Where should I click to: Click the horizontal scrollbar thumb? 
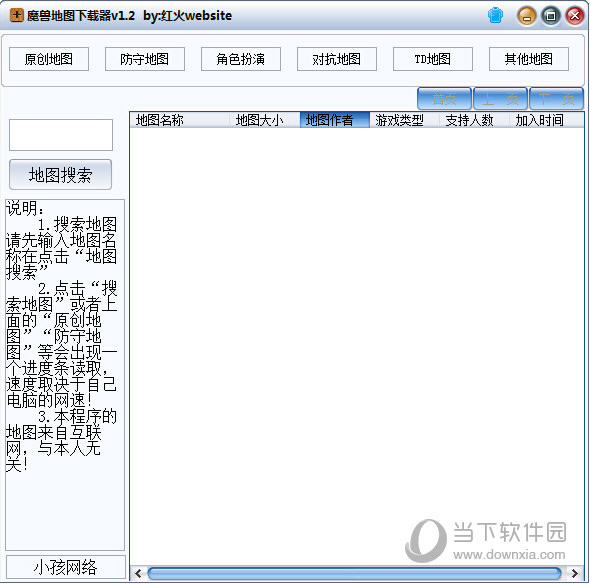[354, 574]
